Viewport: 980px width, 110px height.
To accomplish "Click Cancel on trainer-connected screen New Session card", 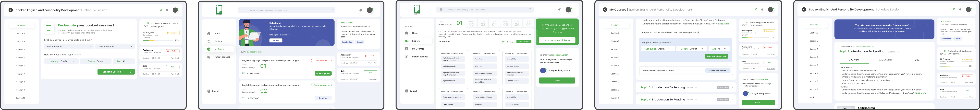I will 957,38.
